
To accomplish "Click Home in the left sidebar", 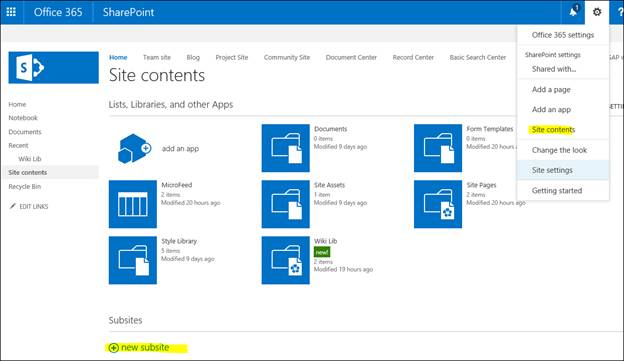I will [x=17, y=104].
